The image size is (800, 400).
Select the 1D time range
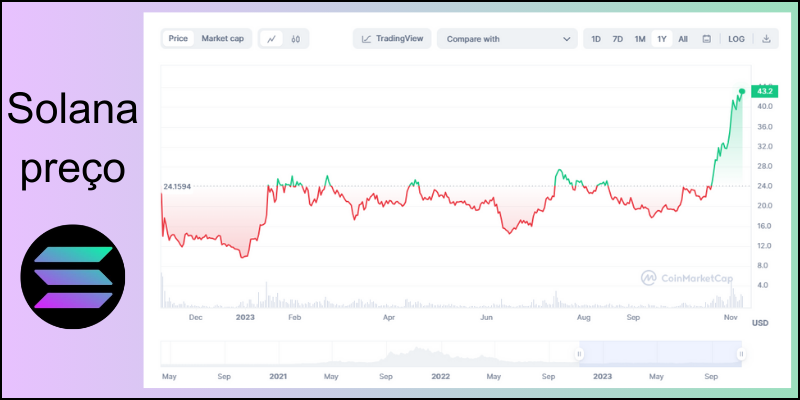[596, 39]
